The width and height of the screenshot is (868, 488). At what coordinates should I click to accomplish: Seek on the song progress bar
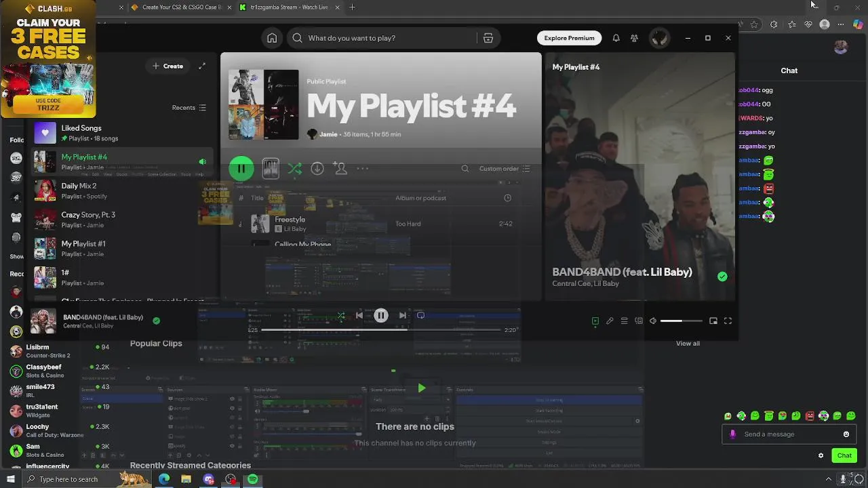click(380, 330)
